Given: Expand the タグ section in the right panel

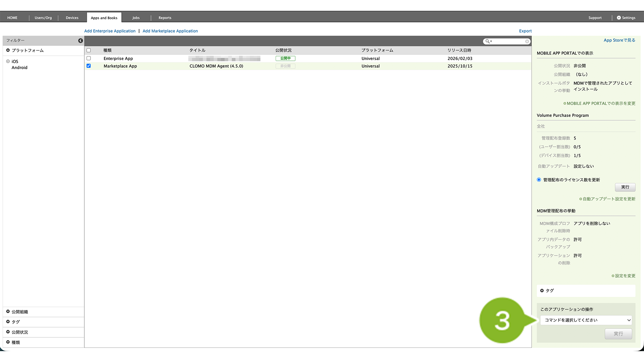Looking at the screenshot, I should 542,291.
